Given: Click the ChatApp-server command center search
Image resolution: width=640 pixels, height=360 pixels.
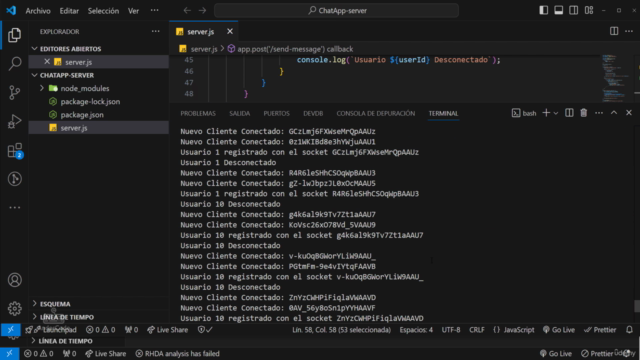Looking at the screenshot, I should click(337, 11).
